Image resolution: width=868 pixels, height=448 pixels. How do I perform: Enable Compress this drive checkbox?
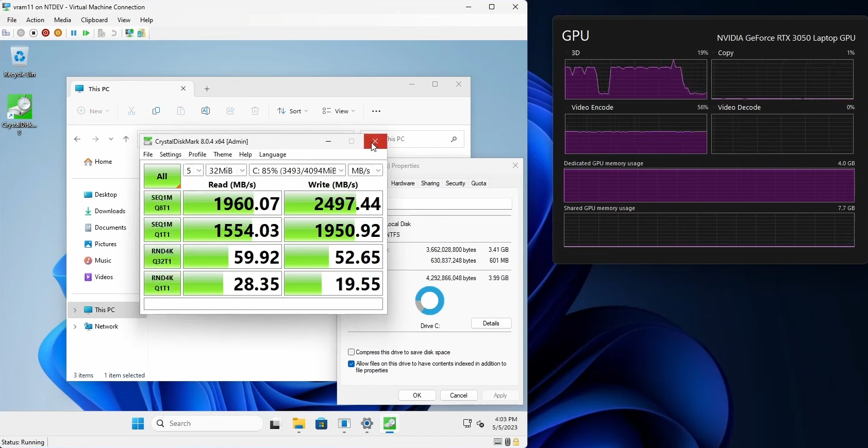click(x=352, y=352)
